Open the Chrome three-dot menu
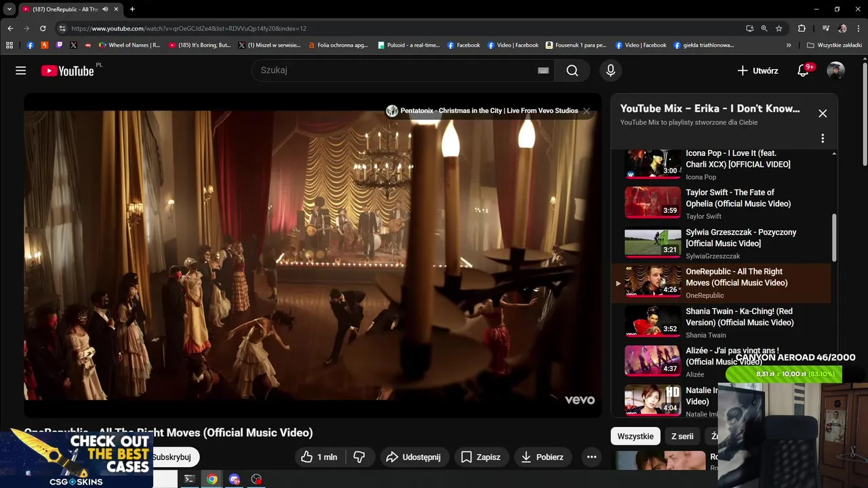The height and width of the screenshot is (488, 868). [x=859, y=28]
